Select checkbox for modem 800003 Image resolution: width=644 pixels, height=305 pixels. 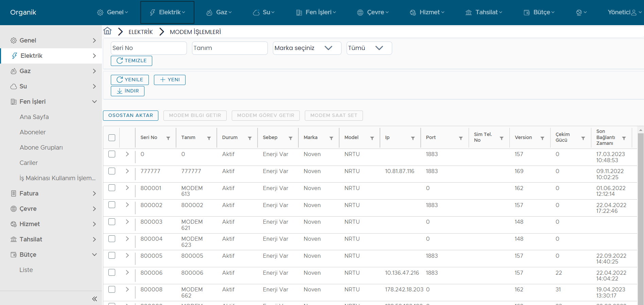(112, 222)
